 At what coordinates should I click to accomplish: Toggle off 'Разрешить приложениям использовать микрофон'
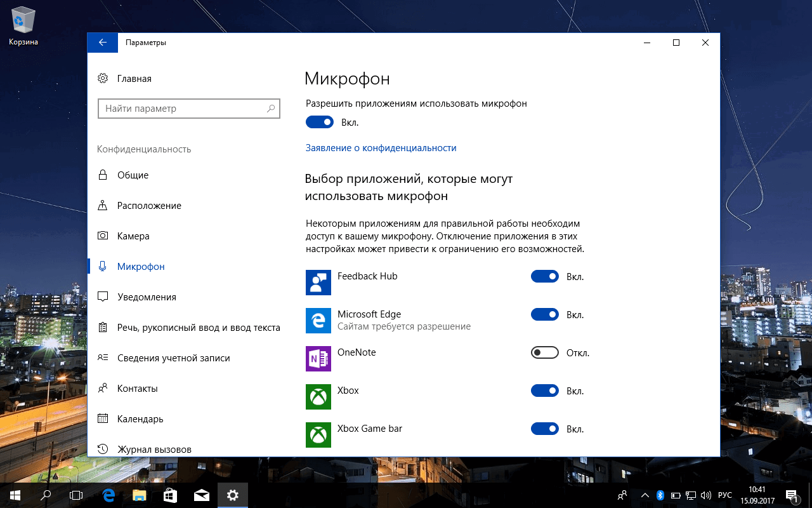(x=320, y=122)
